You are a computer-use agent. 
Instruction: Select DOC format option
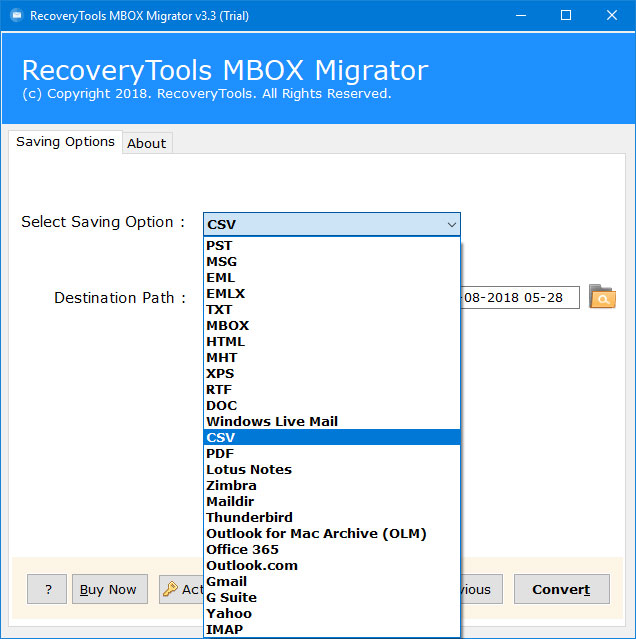pos(332,405)
